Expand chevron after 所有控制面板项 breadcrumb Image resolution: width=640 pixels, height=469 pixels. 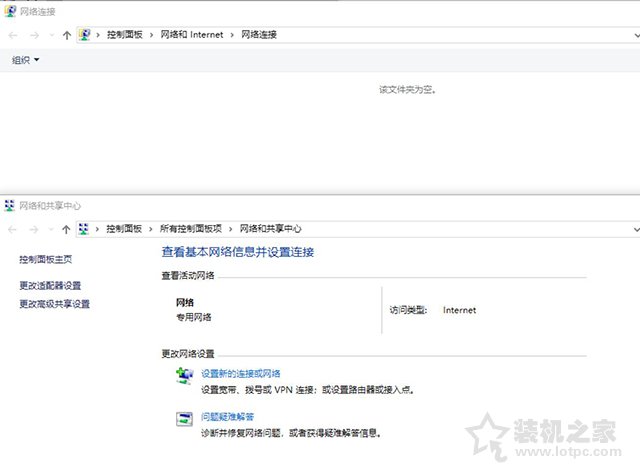[x=231, y=229]
